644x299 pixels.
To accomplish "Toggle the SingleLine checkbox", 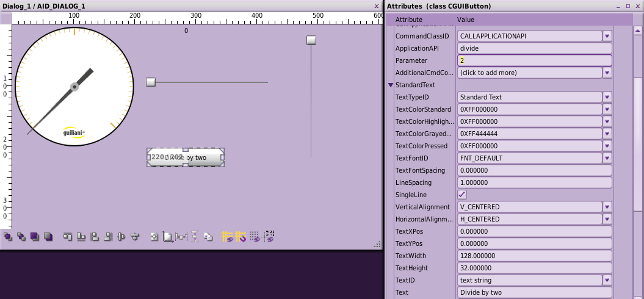I will tap(462, 195).
